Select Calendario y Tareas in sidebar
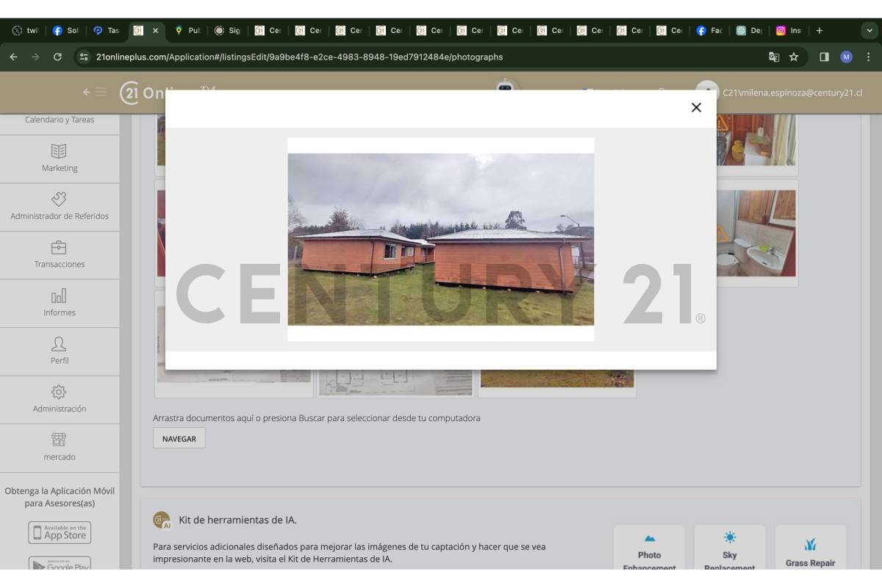882x588 pixels. coord(60,120)
